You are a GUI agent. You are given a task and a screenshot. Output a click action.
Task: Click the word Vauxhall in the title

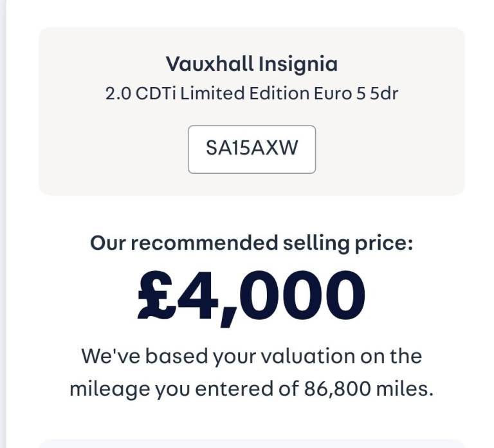point(209,64)
